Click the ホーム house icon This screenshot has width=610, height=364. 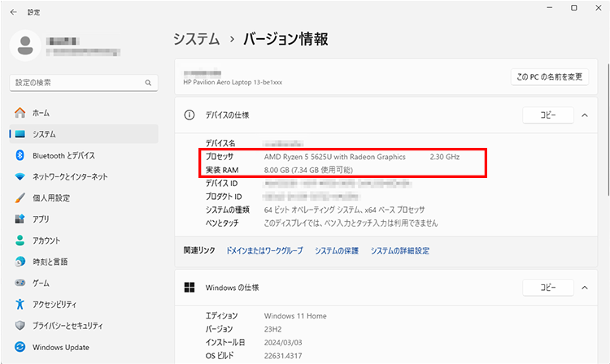point(20,113)
